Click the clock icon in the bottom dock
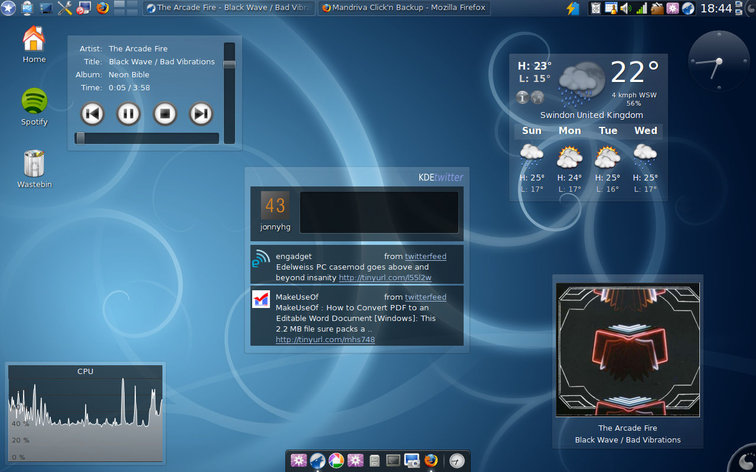Viewport: 756px width, 472px height. tap(457, 461)
